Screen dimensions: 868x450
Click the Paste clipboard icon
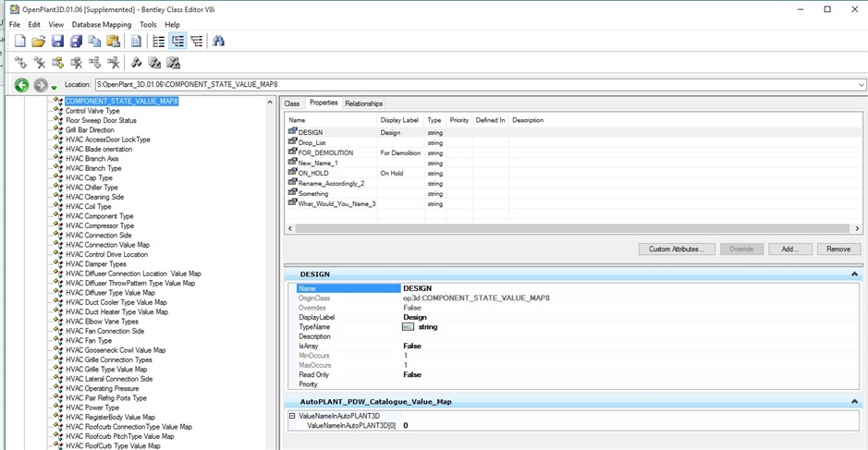(113, 41)
